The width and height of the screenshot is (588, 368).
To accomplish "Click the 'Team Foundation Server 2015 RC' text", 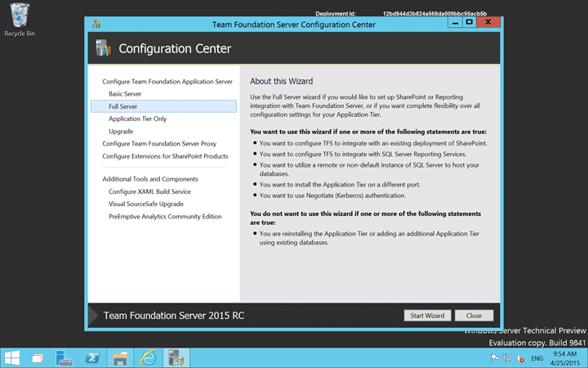I will (x=174, y=316).
